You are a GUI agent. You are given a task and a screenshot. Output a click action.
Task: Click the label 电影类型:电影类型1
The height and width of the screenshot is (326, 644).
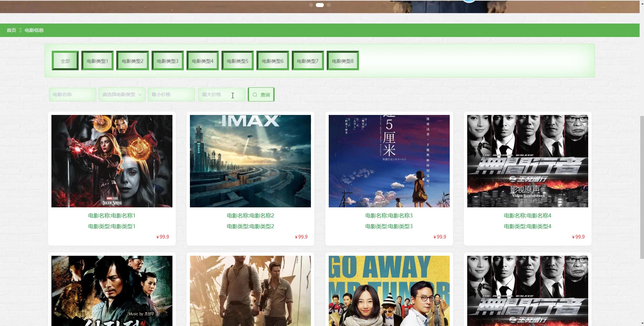click(x=112, y=226)
